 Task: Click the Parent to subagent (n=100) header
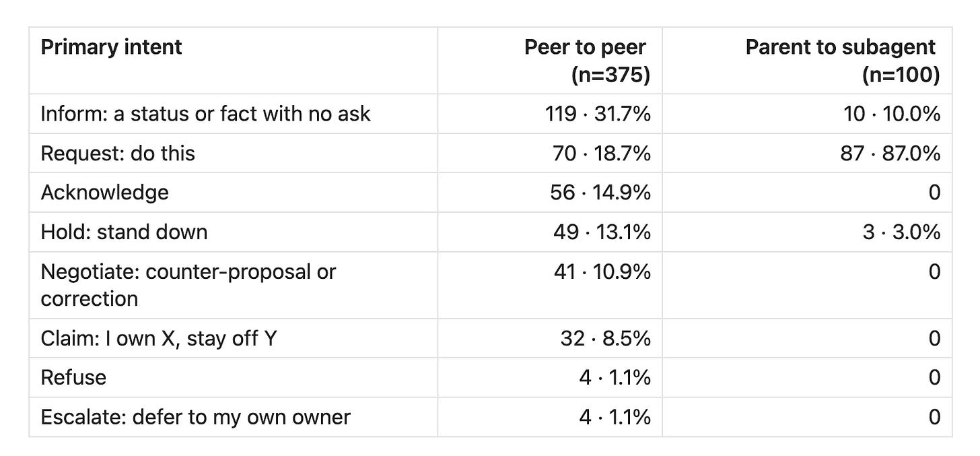843,61
